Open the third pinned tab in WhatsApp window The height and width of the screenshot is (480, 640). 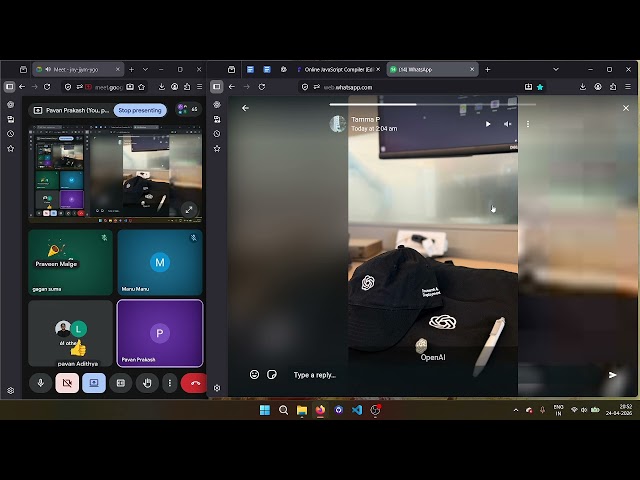(x=284, y=69)
